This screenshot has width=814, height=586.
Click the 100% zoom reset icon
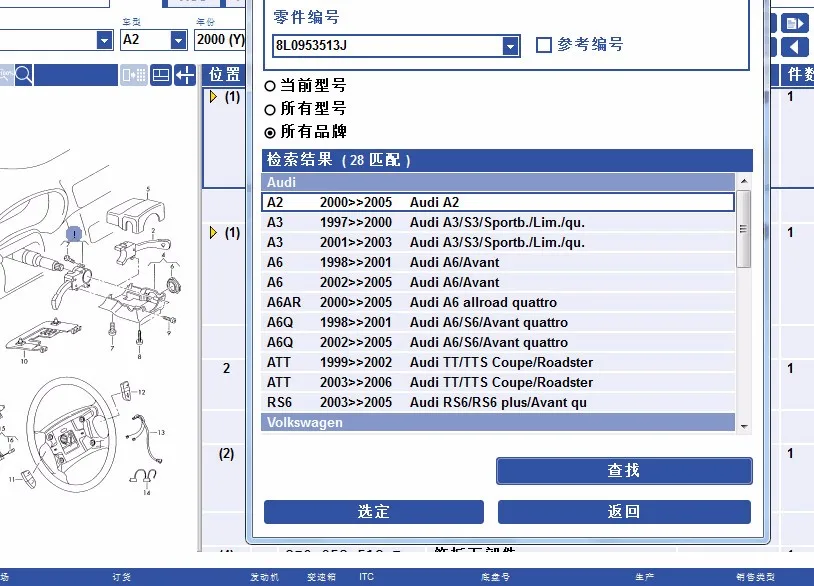pyautogui.click(x=6, y=75)
